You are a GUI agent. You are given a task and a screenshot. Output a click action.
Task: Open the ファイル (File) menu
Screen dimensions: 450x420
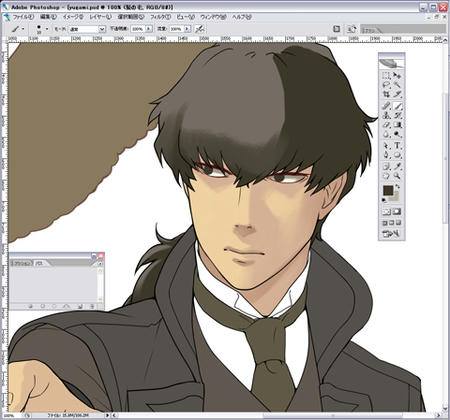[23, 17]
